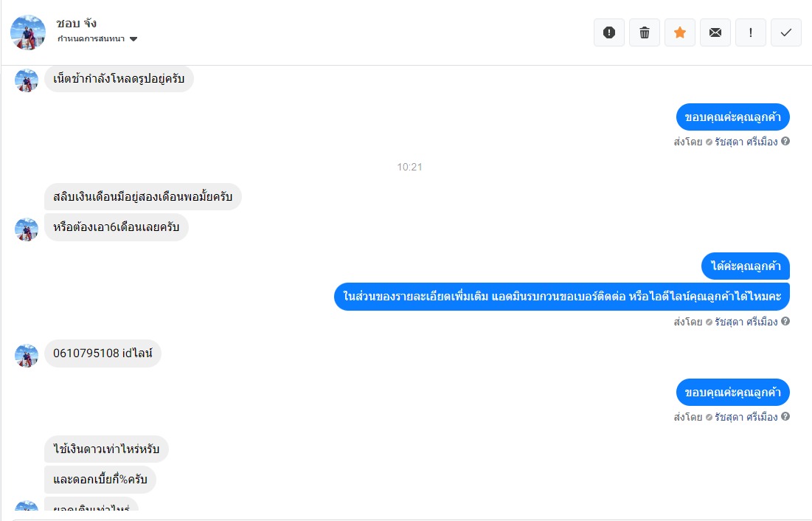Select the message และดอกเบี้ยกี่%ครับ
Viewport: 812px width, 521px height.
(100, 480)
